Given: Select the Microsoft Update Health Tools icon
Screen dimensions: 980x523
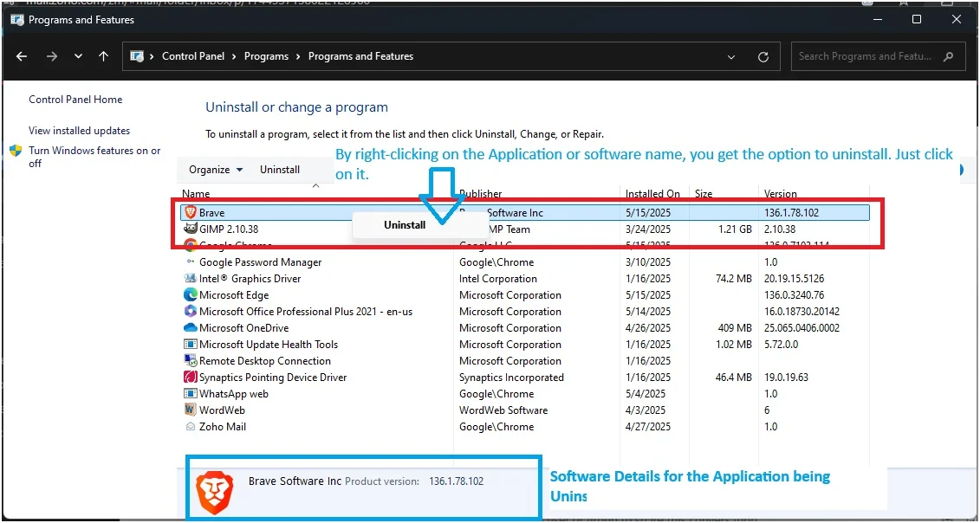Looking at the screenshot, I should [191, 345].
